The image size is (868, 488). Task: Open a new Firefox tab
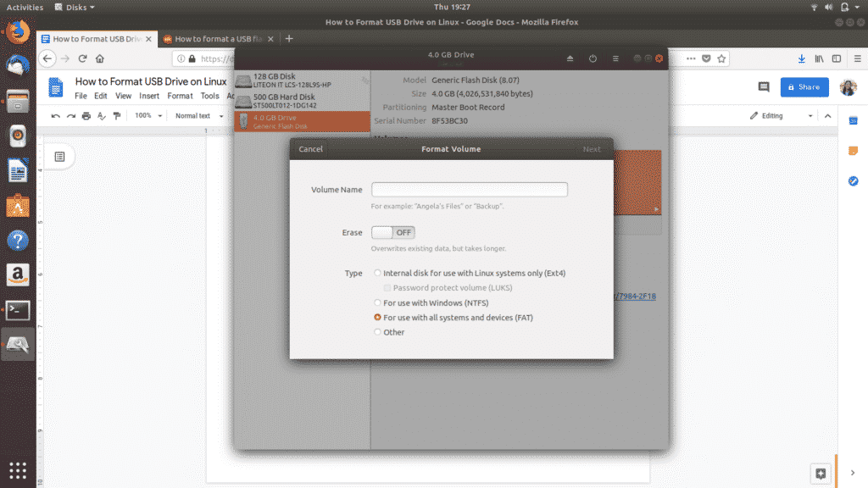[289, 39]
